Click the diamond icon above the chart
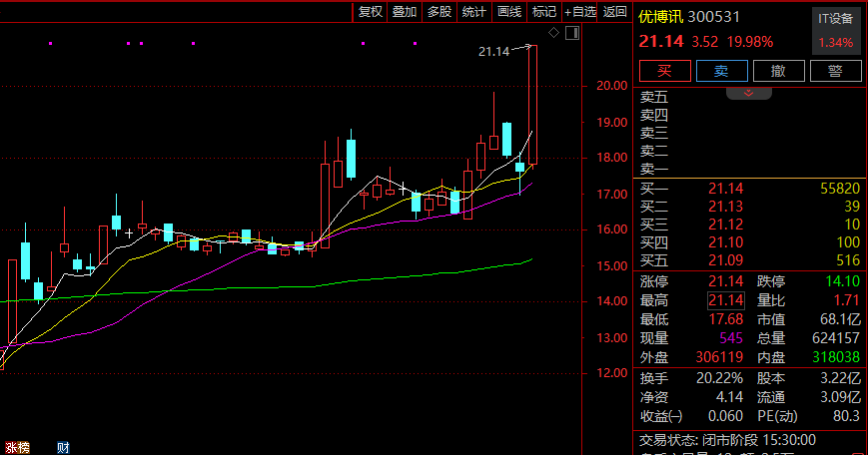 pyautogui.click(x=553, y=33)
